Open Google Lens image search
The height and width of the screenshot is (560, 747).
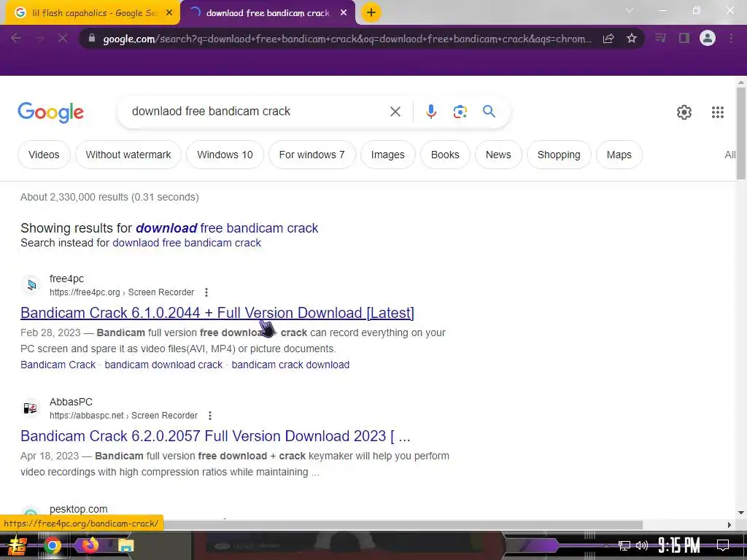coord(460,112)
